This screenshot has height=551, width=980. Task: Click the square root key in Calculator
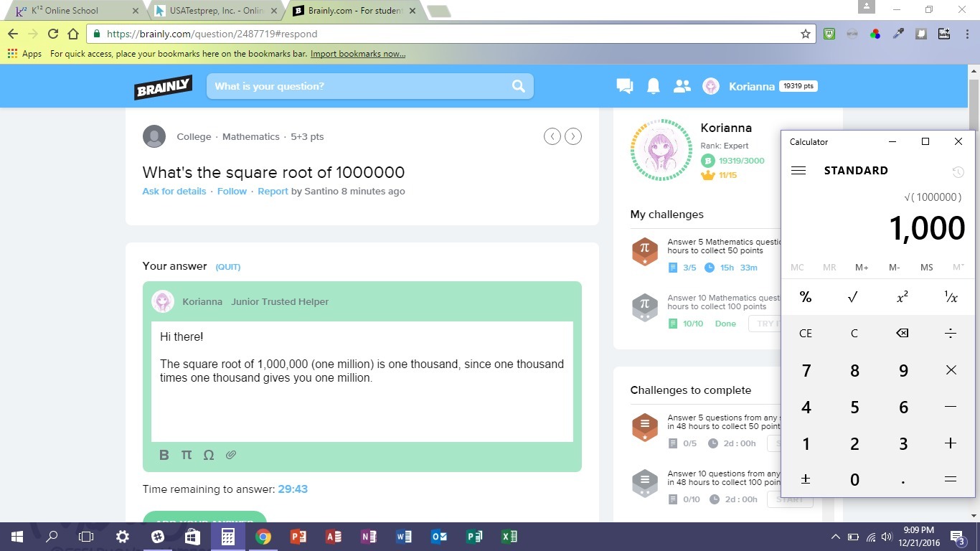853,297
